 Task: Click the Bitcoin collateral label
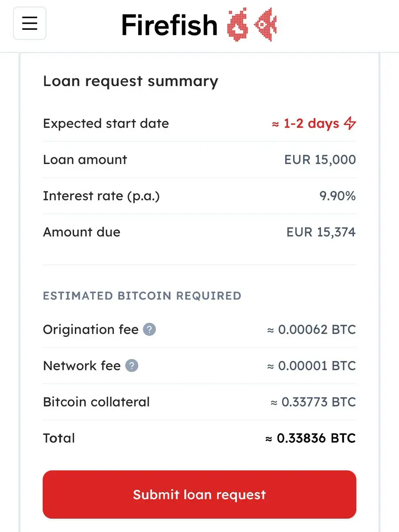97,402
